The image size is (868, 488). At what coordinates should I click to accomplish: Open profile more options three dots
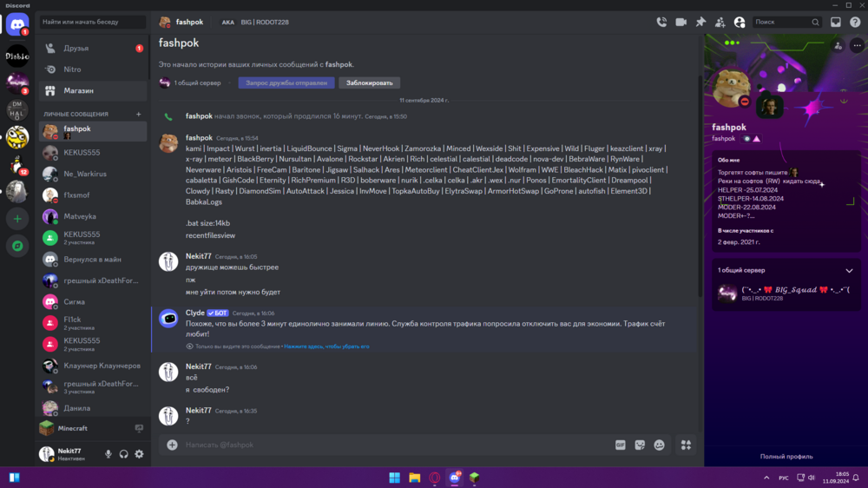click(x=857, y=46)
